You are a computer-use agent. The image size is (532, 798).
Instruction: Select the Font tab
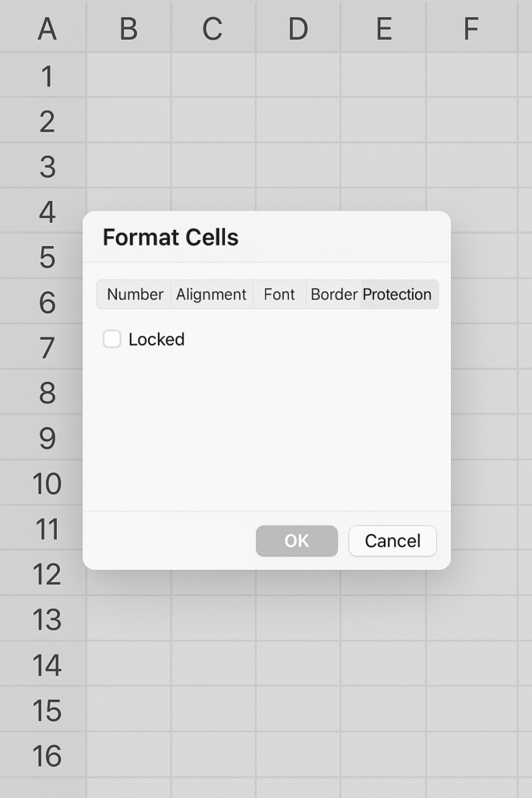pos(279,294)
